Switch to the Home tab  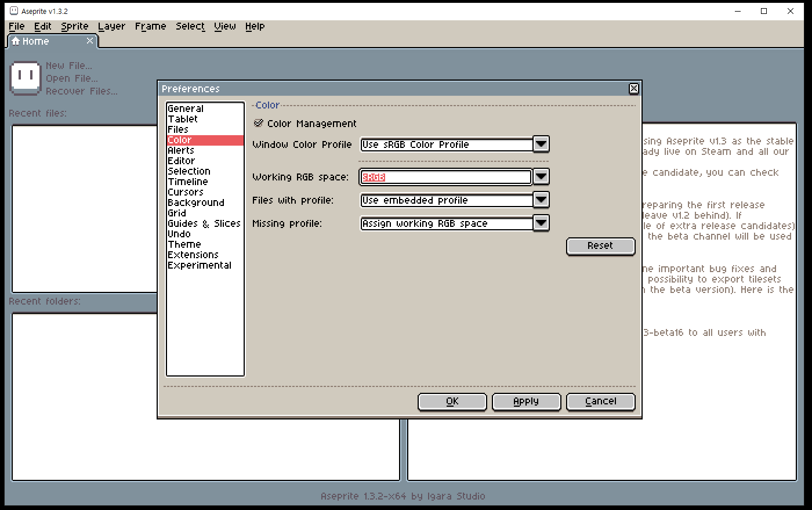52,41
